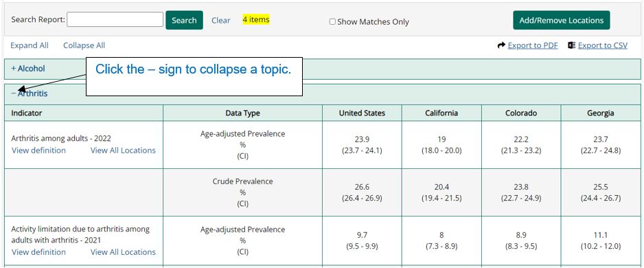Collapse the Arthritis topic

tap(14, 93)
